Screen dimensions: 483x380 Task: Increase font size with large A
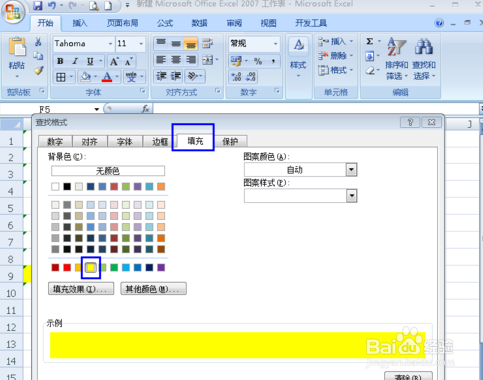(114, 61)
